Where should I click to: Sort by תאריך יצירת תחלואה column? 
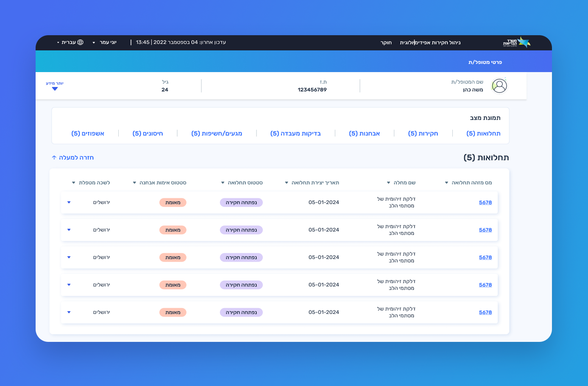[312, 182]
